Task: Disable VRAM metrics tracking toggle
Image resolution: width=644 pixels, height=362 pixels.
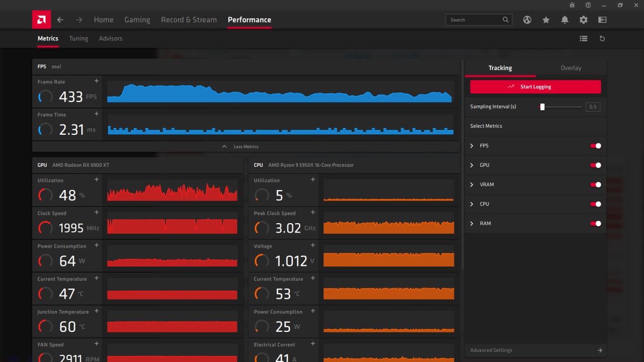Action: (596, 185)
